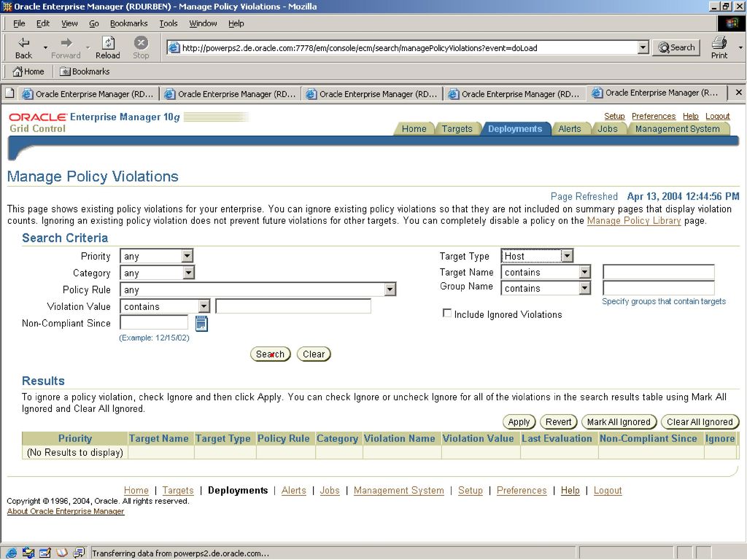Click the new blank tab icon

pyautogui.click(x=9, y=93)
